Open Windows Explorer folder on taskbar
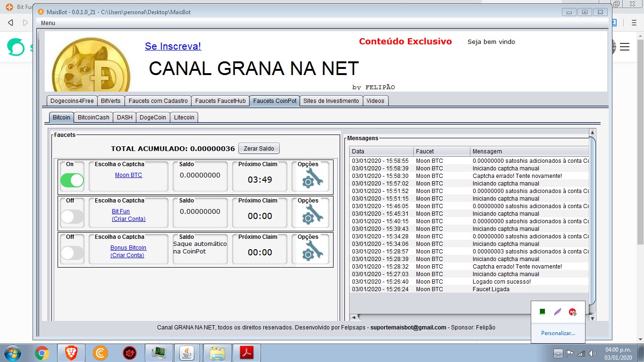This screenshot has height=362, width=644. coord(217,353)
